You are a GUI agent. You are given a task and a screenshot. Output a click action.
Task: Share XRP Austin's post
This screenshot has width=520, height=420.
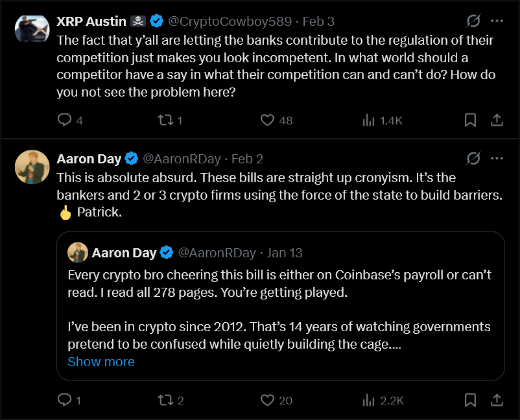click(497, 120)
